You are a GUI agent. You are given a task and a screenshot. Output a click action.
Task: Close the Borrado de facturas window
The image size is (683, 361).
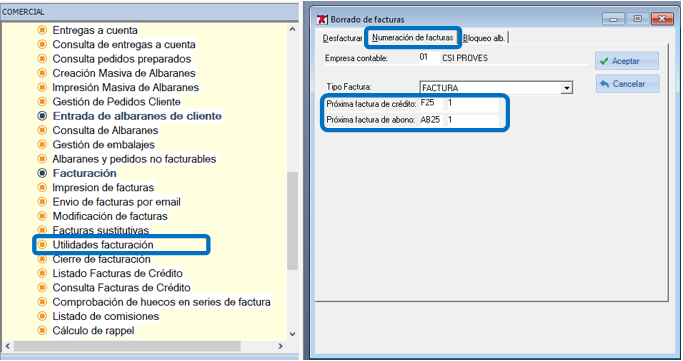coord(662,19)
